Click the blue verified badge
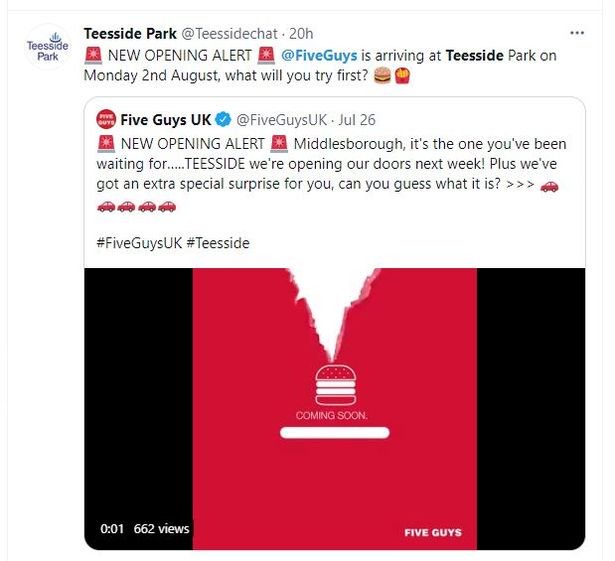 click(224, 120)
